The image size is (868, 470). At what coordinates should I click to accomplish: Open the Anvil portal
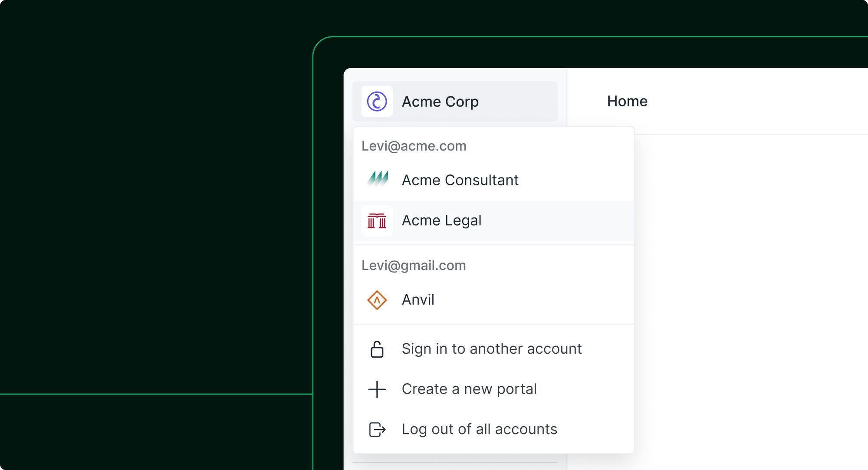493,300
